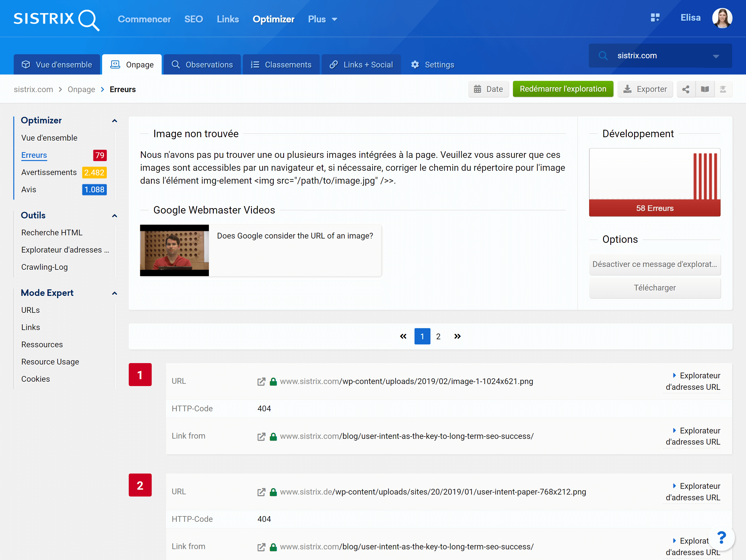Open Avertissements in sidebar
The image size is (746, 560).
coord(49,173)
